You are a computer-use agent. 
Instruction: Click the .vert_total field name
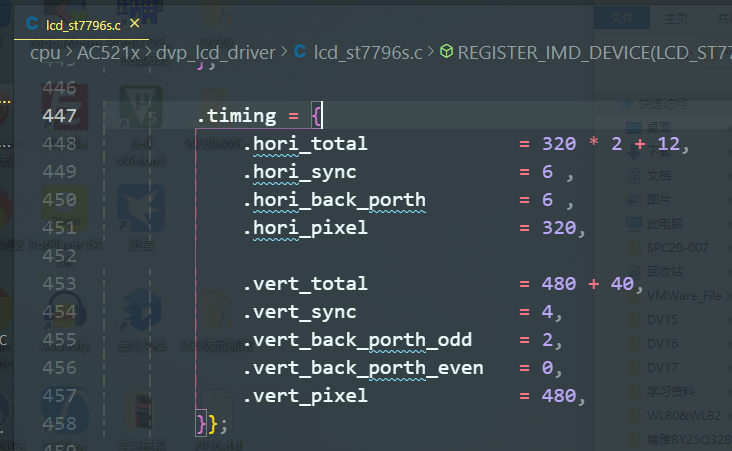[305, 284]
